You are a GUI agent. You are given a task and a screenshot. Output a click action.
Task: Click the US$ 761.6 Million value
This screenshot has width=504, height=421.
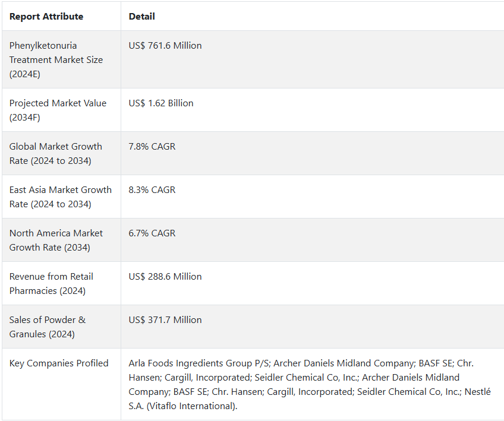[165, 46]
